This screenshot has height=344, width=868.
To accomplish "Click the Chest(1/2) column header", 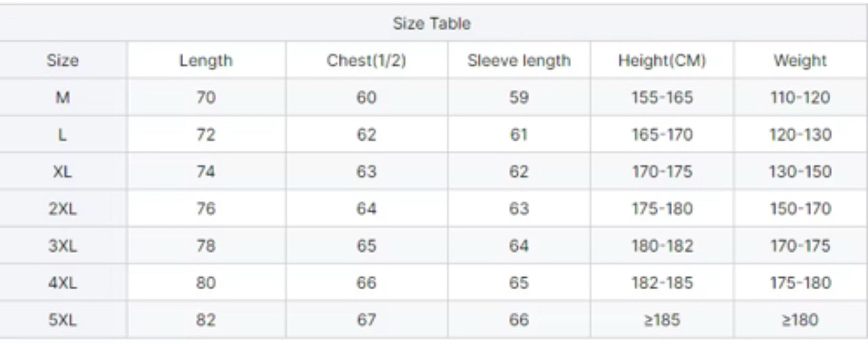I will (x=366, y=61).
